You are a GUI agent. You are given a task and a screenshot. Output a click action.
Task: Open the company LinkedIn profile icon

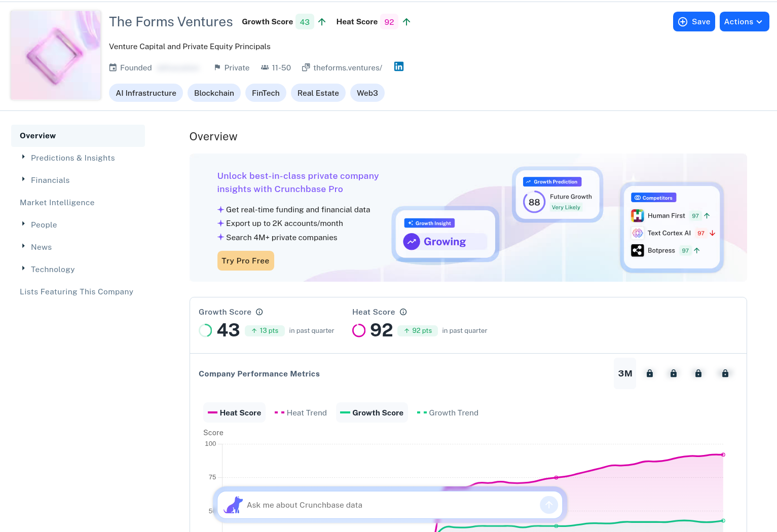click(399, 67)
